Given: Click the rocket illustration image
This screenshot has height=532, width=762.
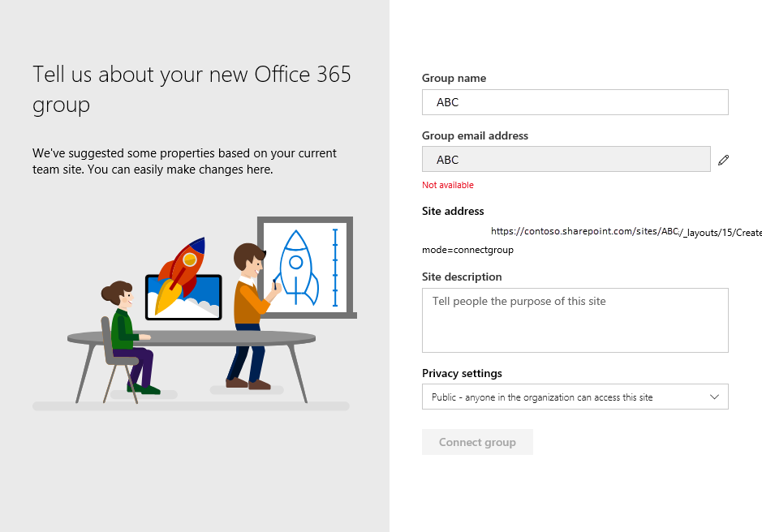Looking at the screenshot, I should point(195,313).
